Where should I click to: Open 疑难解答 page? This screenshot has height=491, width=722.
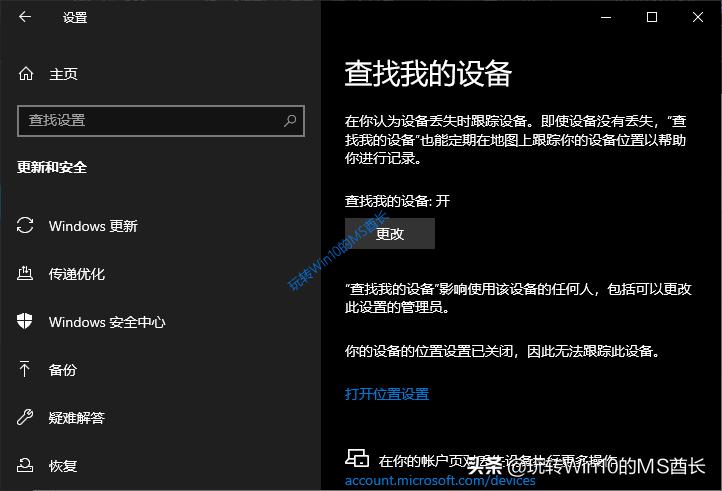(77, 418)
